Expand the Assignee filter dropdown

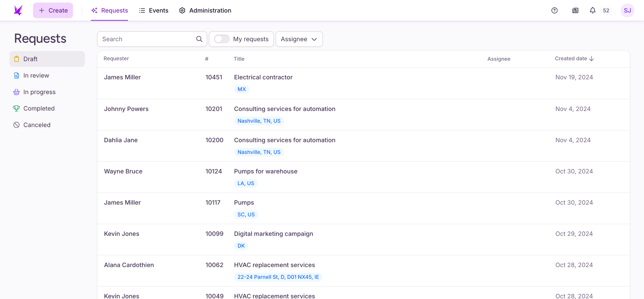(x=299, y=39)
